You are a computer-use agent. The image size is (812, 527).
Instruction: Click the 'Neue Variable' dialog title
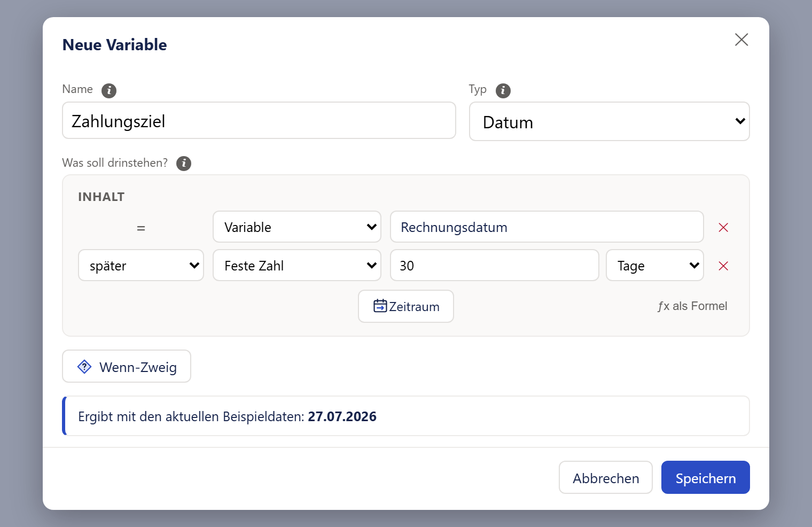coord(115,45)
